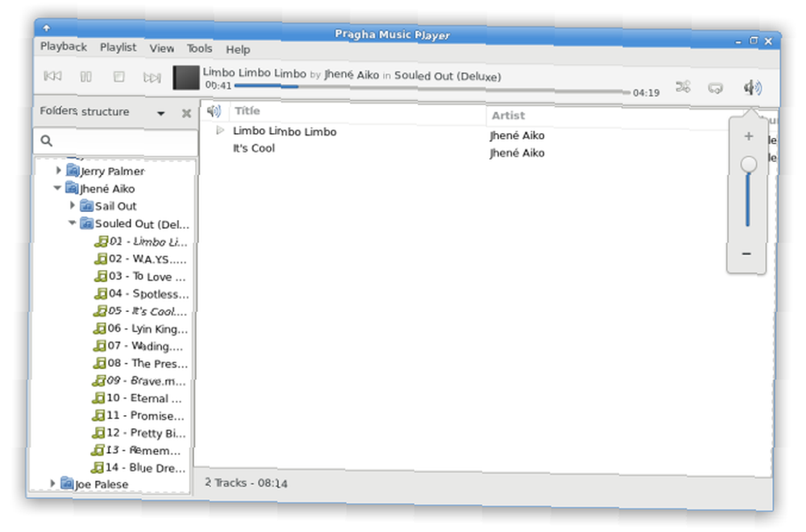Viewport: 806px width, 532px height.
Task: Skip to the previous track
Action: pos(52,77)
